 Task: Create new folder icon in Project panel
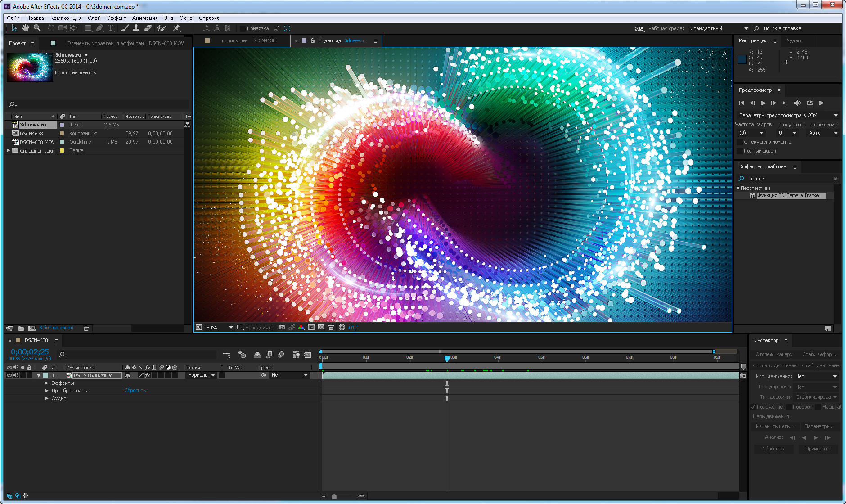[21, 328]
